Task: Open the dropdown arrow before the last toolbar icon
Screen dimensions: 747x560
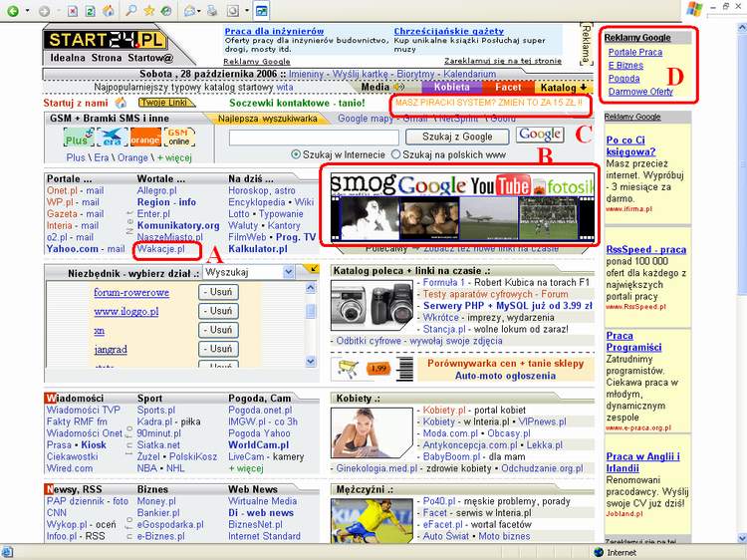Action: (247, 11)
